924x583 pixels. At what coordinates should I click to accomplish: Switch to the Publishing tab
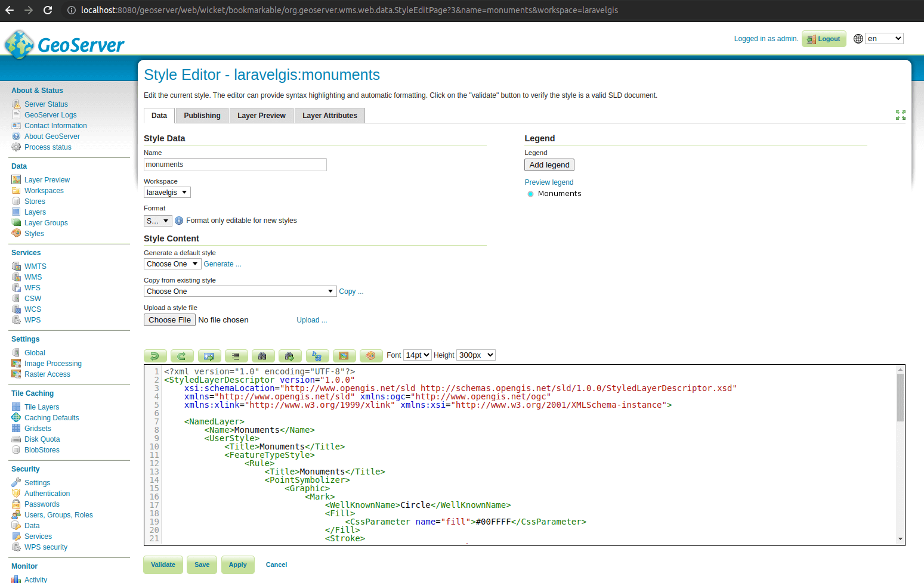point(202,116)
